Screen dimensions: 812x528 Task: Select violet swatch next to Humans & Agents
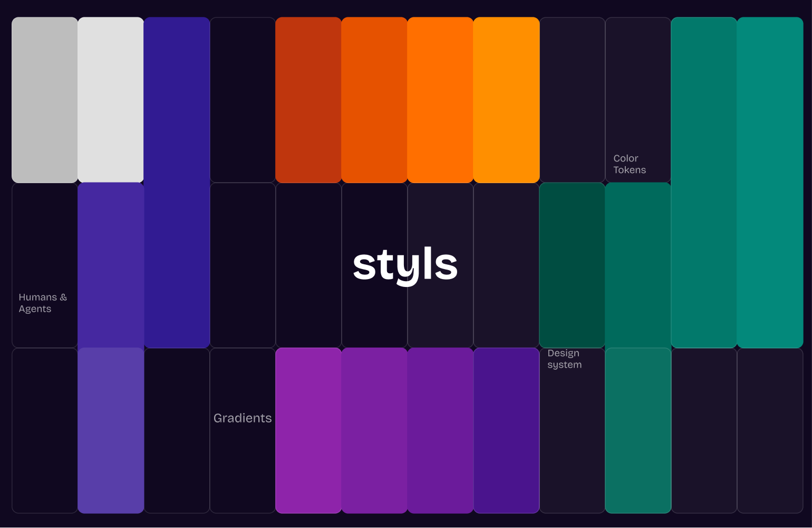pos(111,265)
